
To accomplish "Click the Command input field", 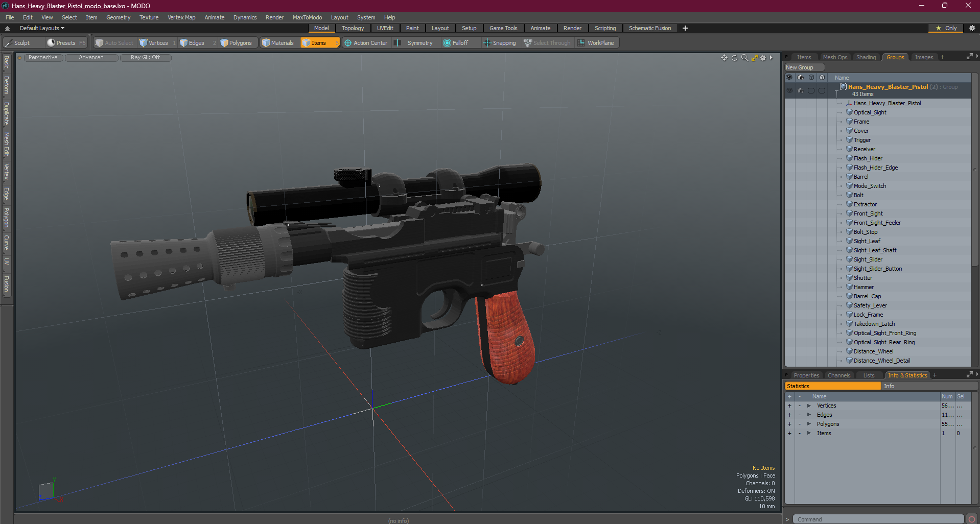I will tap(878, 519).
